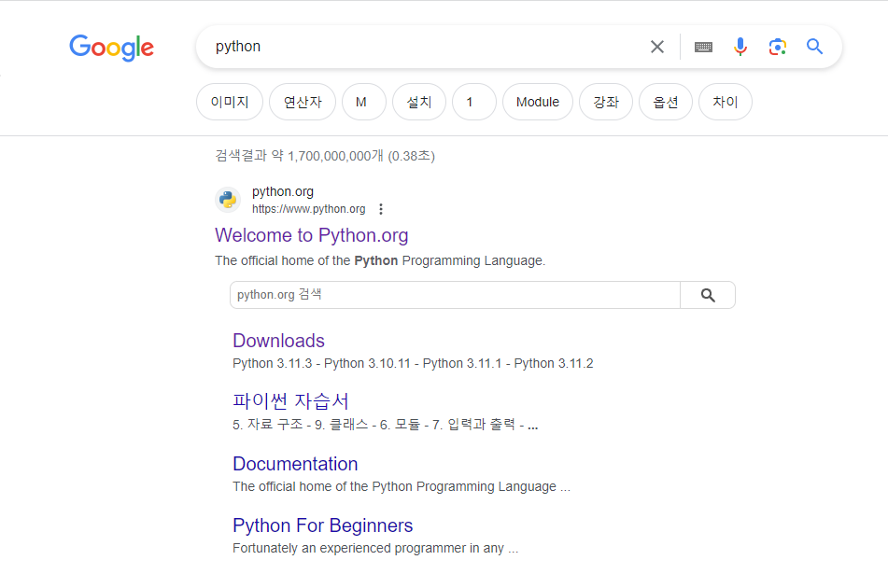
Task: Open the on-screen keyboard icon
Action: click(x=703, y=47)
